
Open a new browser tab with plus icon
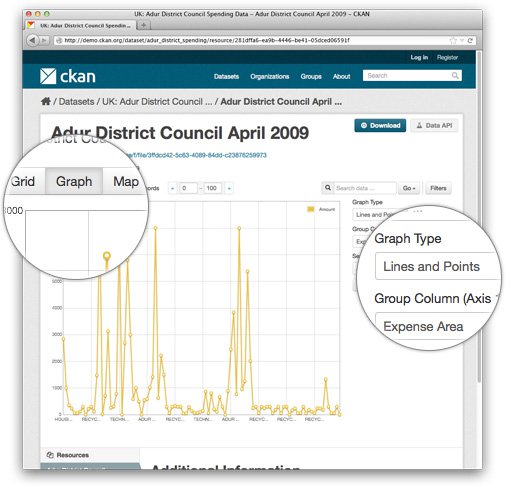point(144,25)
